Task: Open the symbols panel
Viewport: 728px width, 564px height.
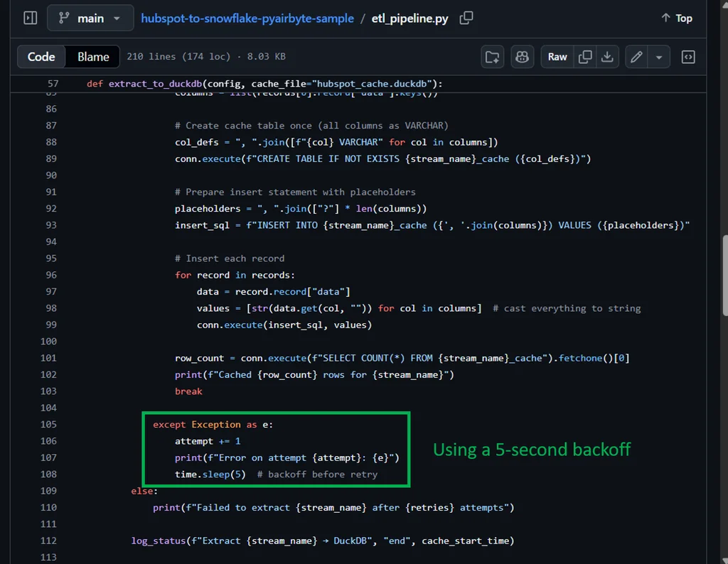Action: (688, 57)
